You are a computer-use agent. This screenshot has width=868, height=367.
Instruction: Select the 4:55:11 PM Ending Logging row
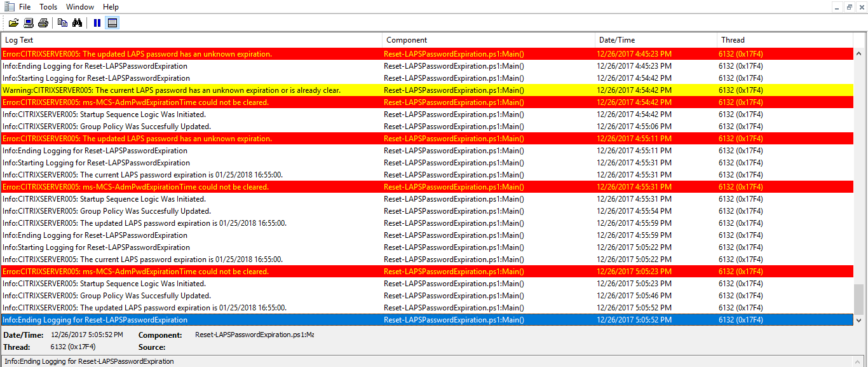[x=427, y=151]
